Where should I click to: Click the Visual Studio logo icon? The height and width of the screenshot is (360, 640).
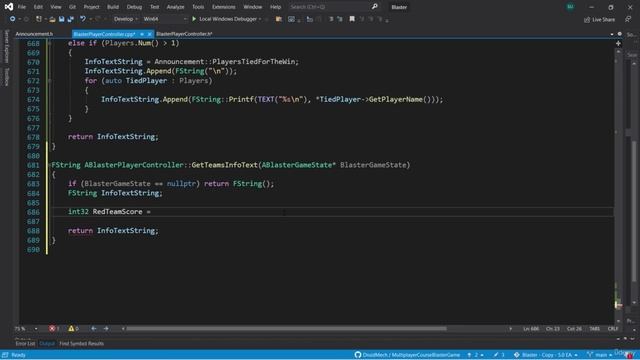pos(9,7)
